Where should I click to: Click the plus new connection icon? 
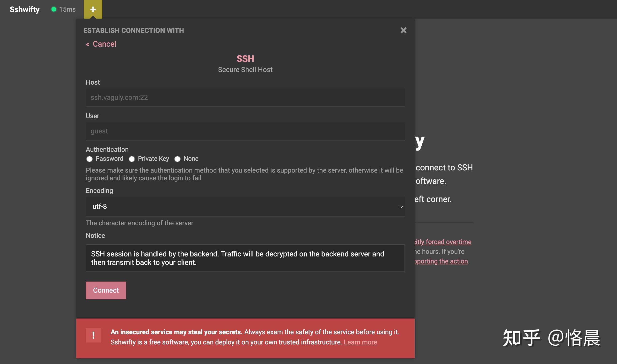pyautogui.click(x=93, y=9)
